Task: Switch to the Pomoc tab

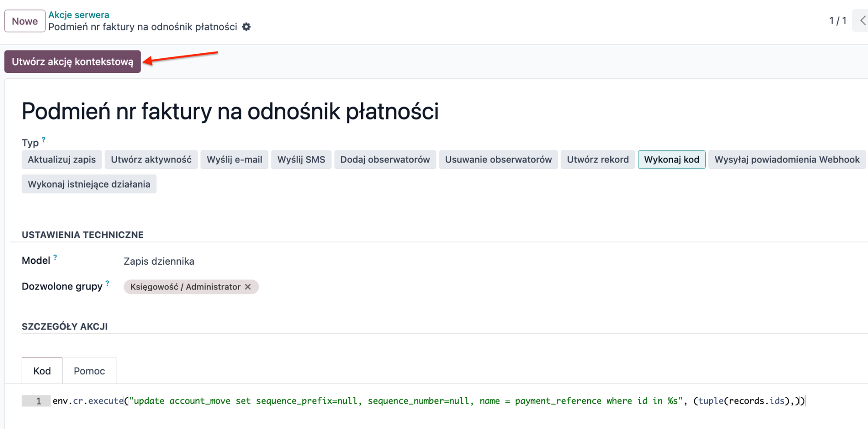Action: tap(90, 371)
